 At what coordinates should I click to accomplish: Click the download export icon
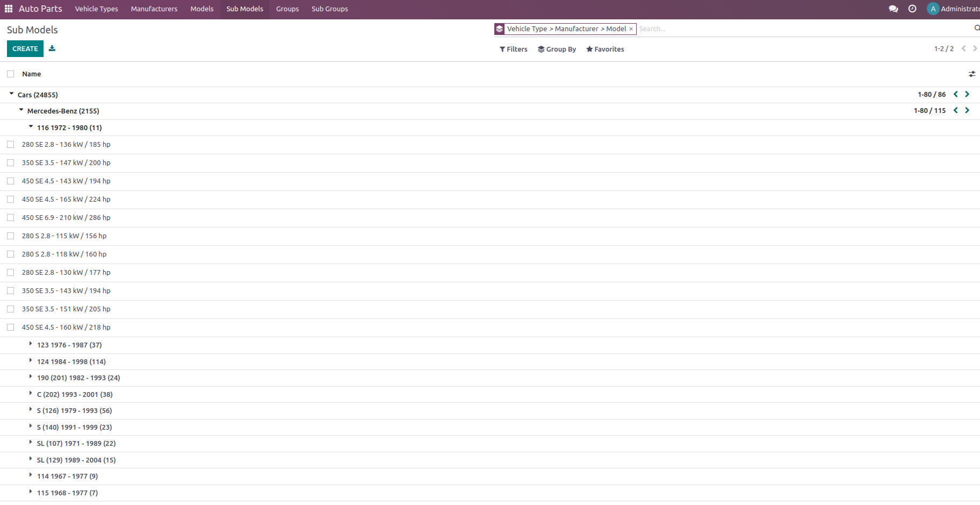point(52,48)
